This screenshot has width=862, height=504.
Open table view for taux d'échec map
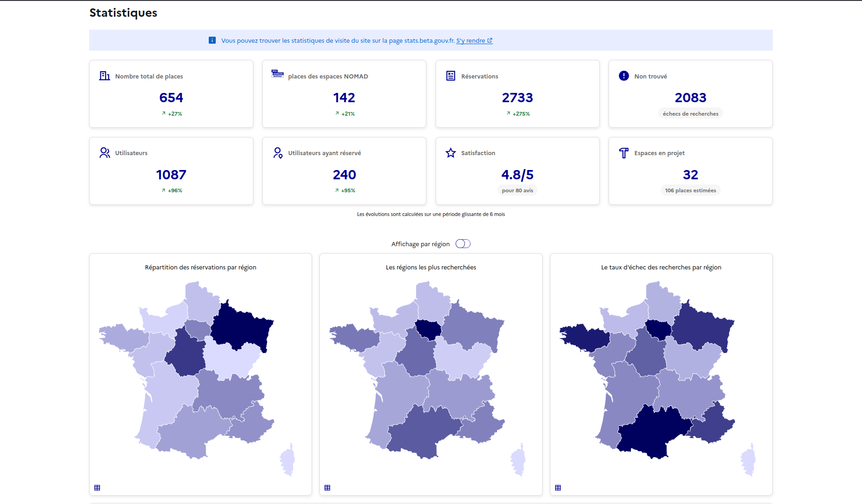[x=558, y=488]
